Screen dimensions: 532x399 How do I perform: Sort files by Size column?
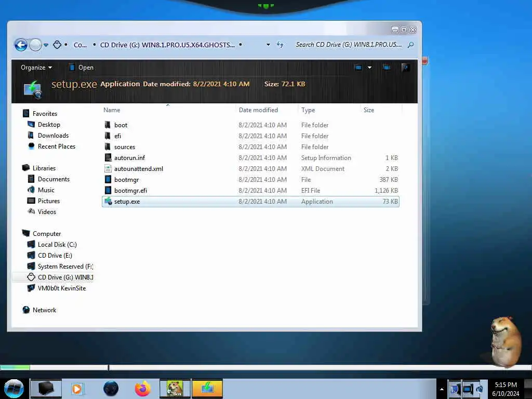click(x=369, y=110)
